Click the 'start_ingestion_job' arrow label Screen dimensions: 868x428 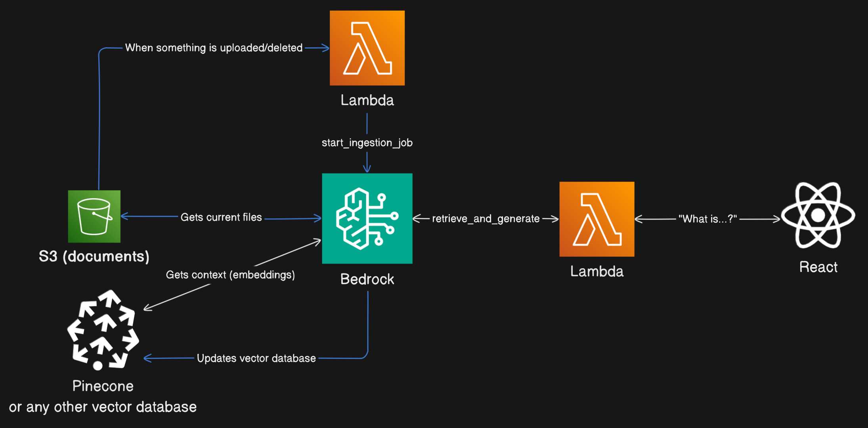click(367, 143)
